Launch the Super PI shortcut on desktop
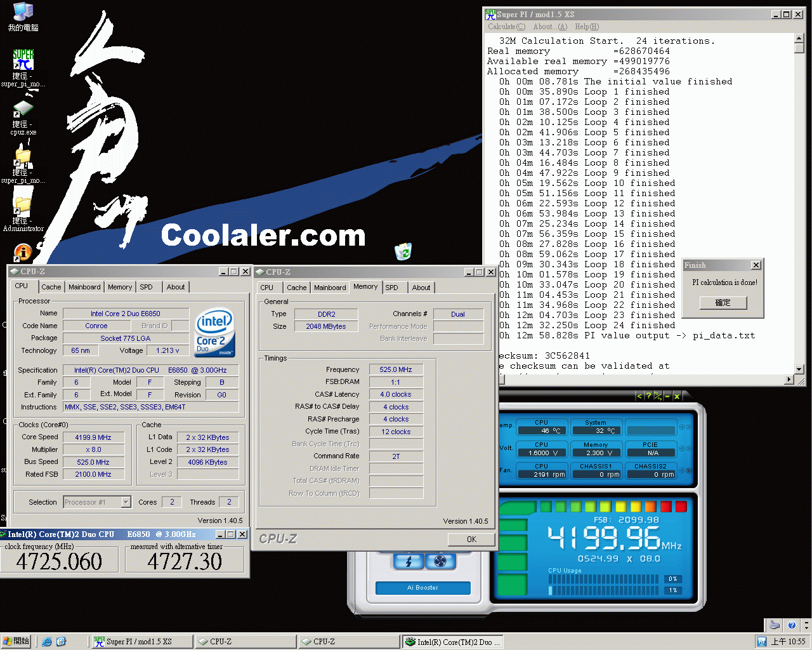The width and height of the screenshot is (812, 650). [x=23, y=68]
